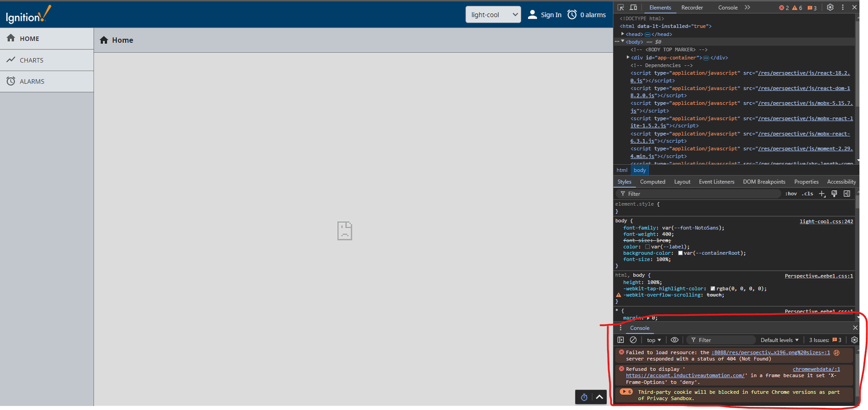Image resolution: width=868 pixels, height=410 pixels.
Task: Open the light-cool.css:242 source link
Action: point(826,221)
